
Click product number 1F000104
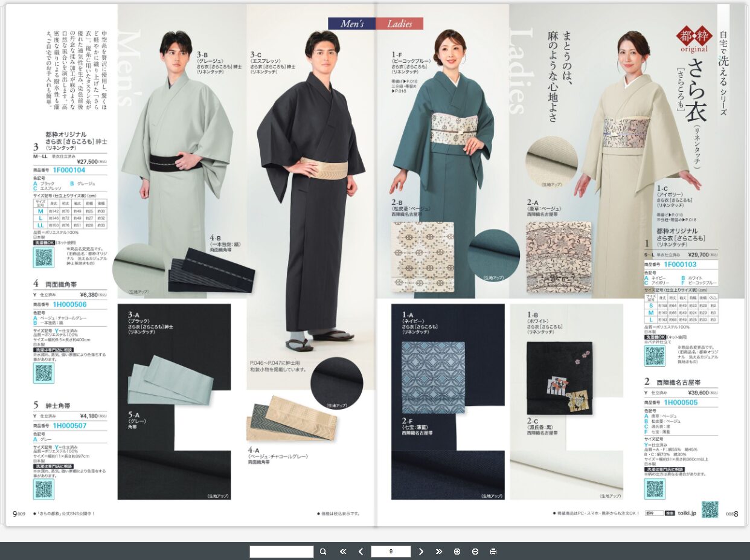point(69,170)
